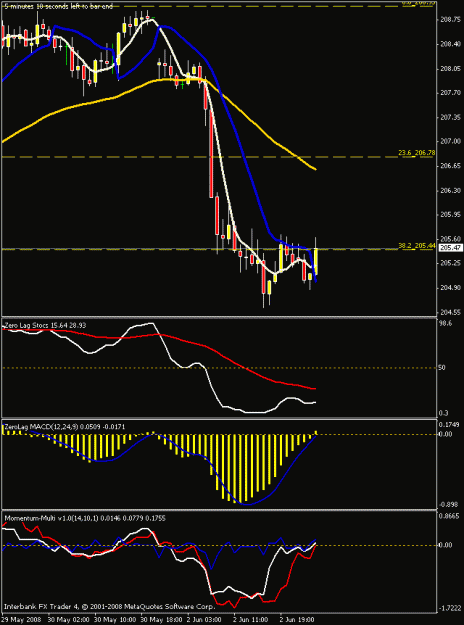
Task: Click the 205.95 price axis label
Action: point(450,214)
